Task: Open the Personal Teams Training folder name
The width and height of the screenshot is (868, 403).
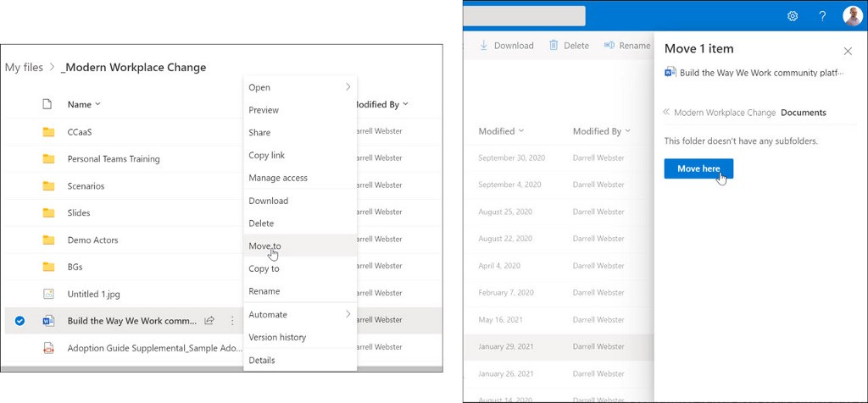Action: (114, 158)
